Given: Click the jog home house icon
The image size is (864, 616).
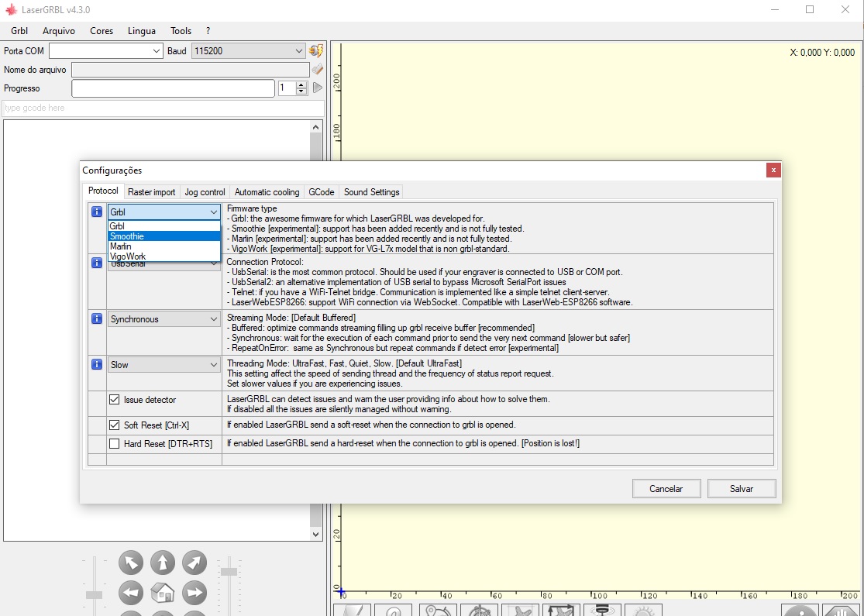Looking at the screenshot, I should [x=163, y=593].
